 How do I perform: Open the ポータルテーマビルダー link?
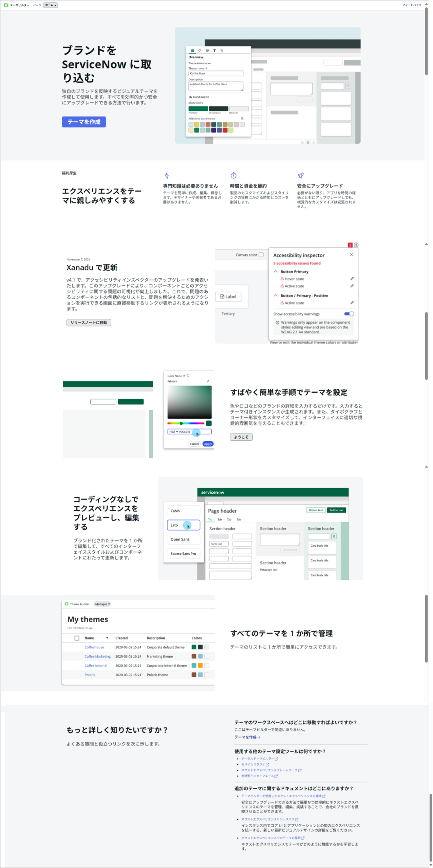click(x=260, y=758)
